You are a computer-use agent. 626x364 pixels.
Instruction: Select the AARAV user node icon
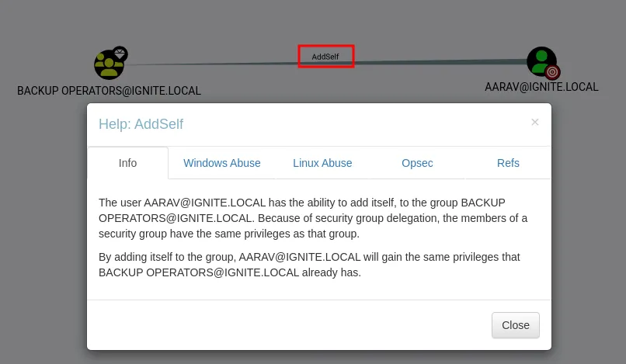click(540, 61)
